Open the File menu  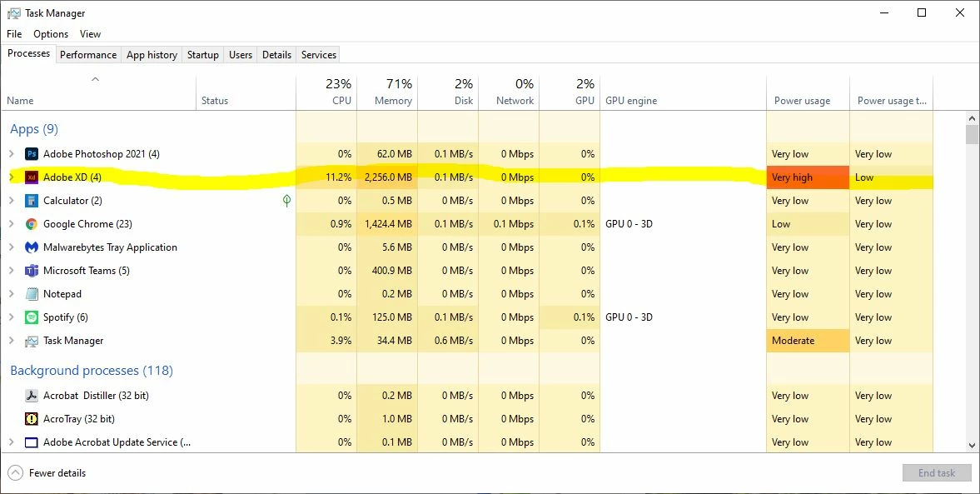[14, 34]
